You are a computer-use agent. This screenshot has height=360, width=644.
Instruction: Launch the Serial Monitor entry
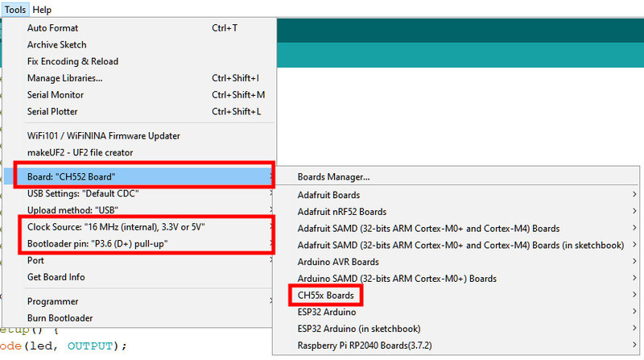click(x=138, y=94)
